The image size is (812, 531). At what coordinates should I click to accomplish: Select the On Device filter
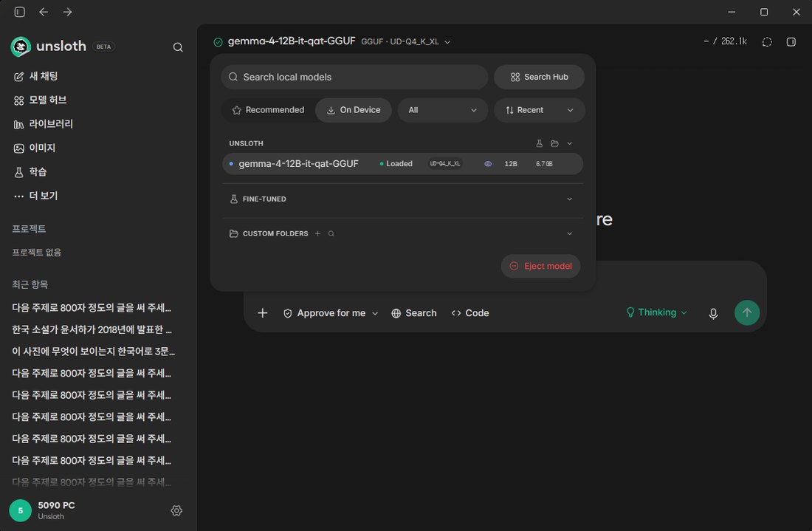pos(354,110)
